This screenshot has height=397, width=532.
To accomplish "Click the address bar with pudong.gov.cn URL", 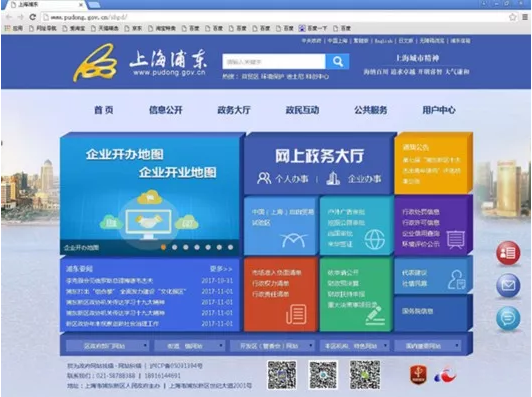I will click(x=274, y=17).
